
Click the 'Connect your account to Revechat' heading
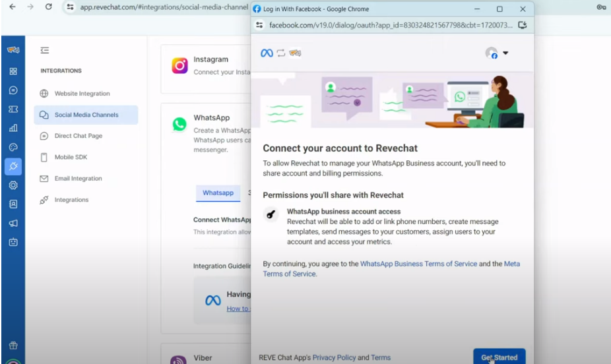(340, 148)
